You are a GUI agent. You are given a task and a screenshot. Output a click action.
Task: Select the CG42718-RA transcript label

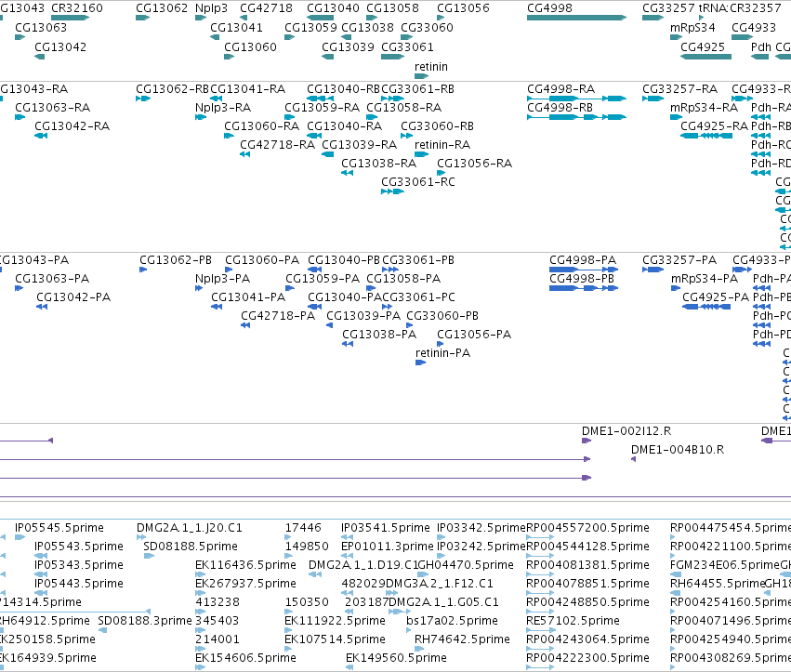(278, 145)
